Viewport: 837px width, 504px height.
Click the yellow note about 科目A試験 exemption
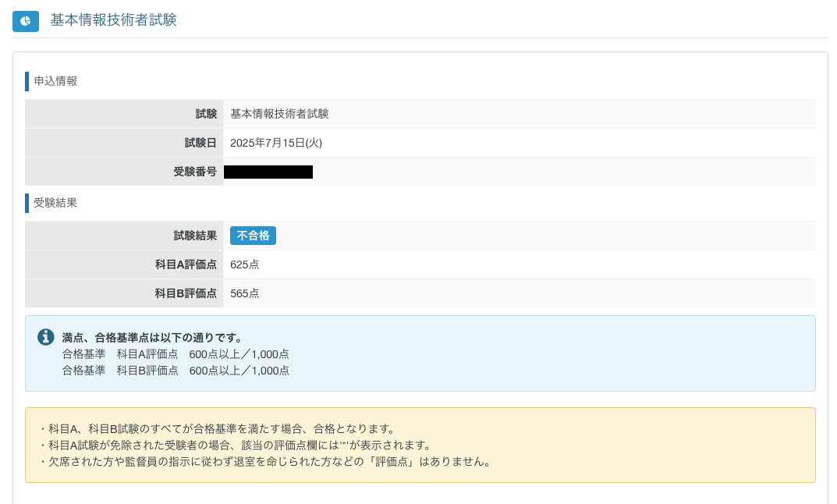(x=235, y=445)
